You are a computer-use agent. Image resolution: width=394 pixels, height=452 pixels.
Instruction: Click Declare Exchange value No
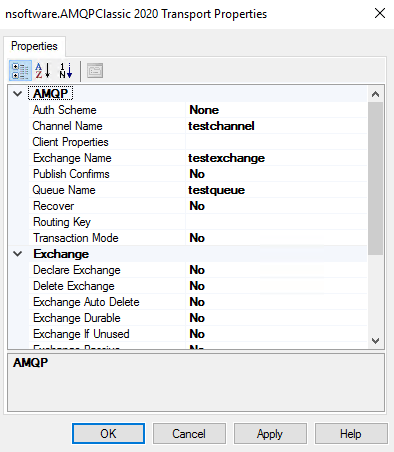pos(276,270)
